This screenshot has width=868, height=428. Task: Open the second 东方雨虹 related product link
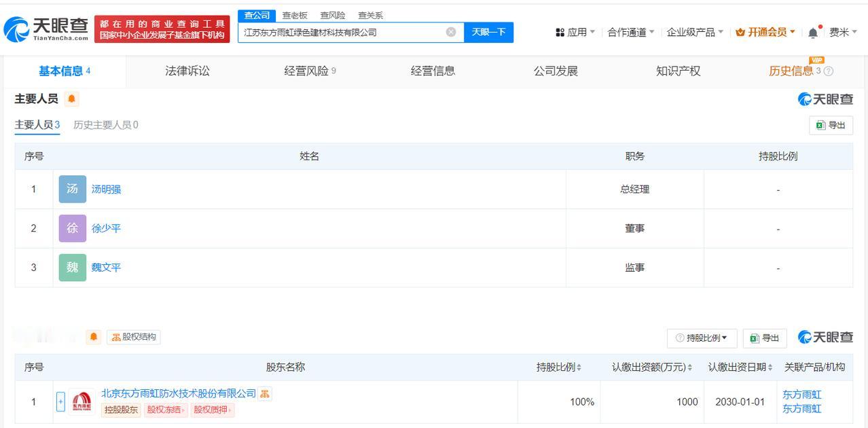point(802,409)
